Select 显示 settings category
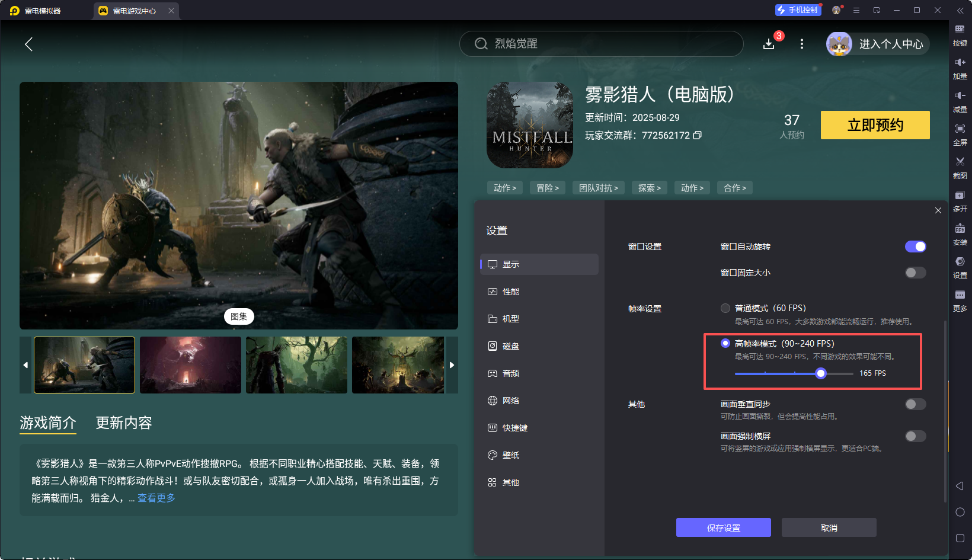The image size is (972, 560). point(539,264)
